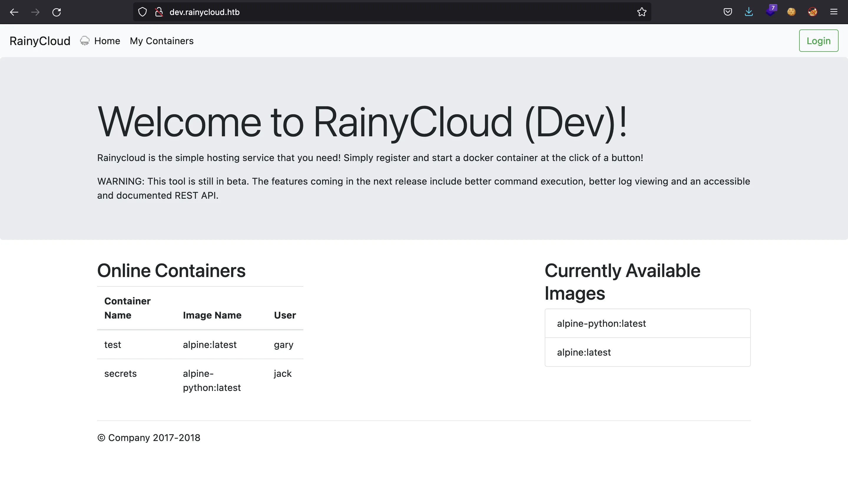Select alpine:latest in available images list
The height and width of the screenshot is (504, 848).
point(647,352)
